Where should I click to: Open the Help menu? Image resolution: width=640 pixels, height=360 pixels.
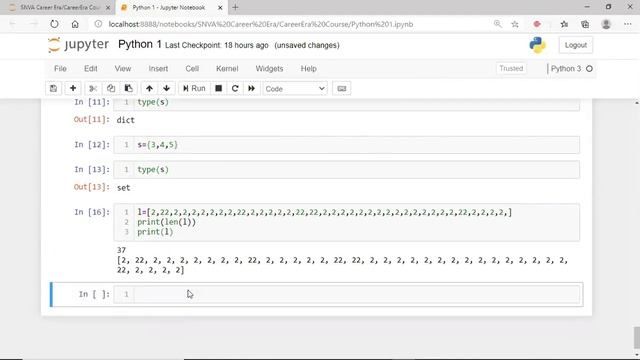[x=309, y=69]
